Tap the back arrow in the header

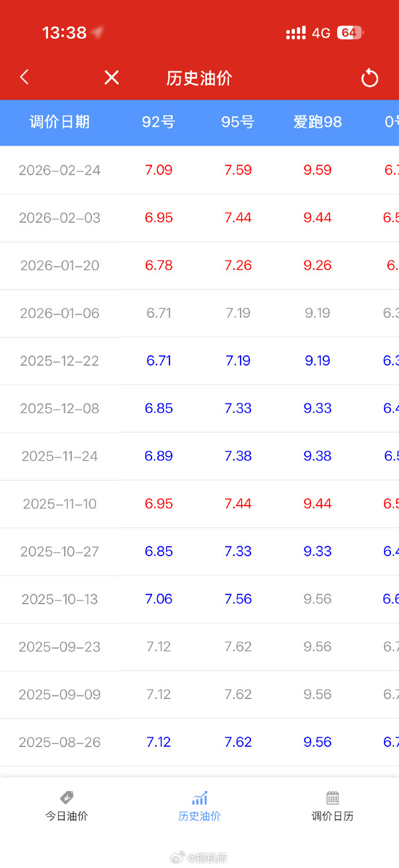24,77
